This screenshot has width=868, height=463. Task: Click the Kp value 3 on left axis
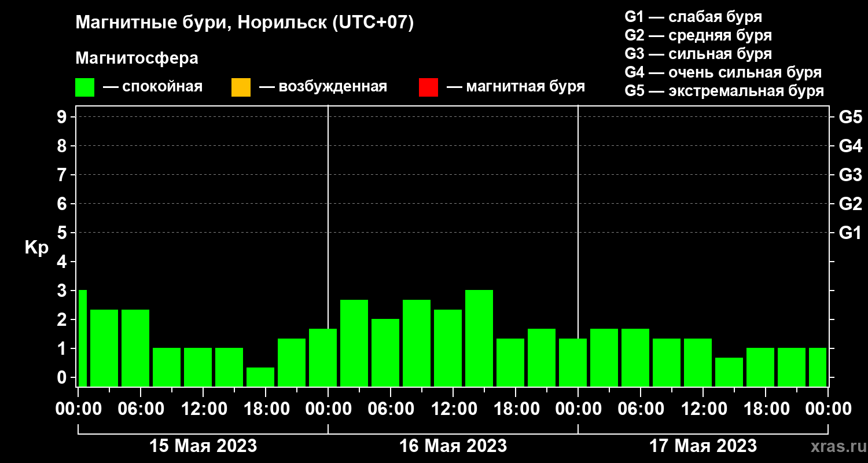(x=63, y=291)
